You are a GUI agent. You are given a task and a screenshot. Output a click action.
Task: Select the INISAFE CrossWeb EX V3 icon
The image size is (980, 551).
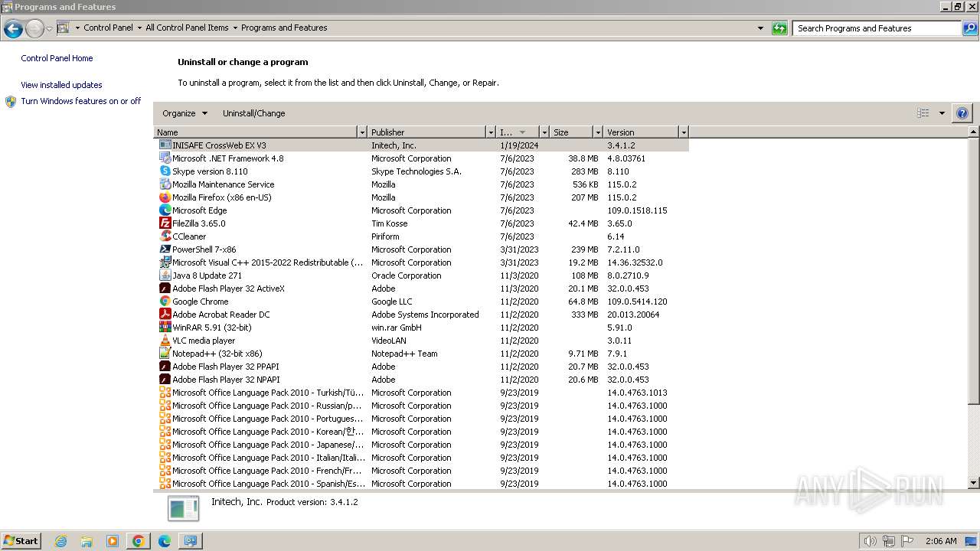tap(165, 145)
